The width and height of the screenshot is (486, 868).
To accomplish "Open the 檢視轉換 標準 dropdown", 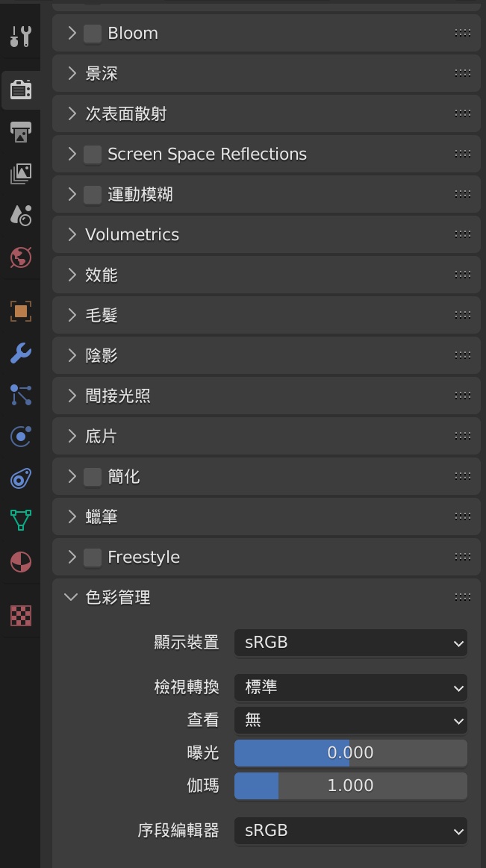I will (x=350, y=687).
